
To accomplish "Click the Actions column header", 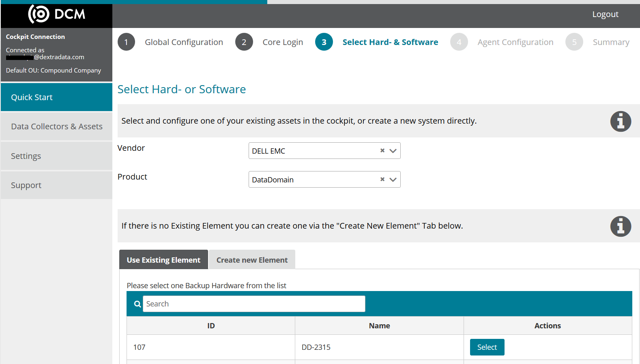I will [548, 325].
